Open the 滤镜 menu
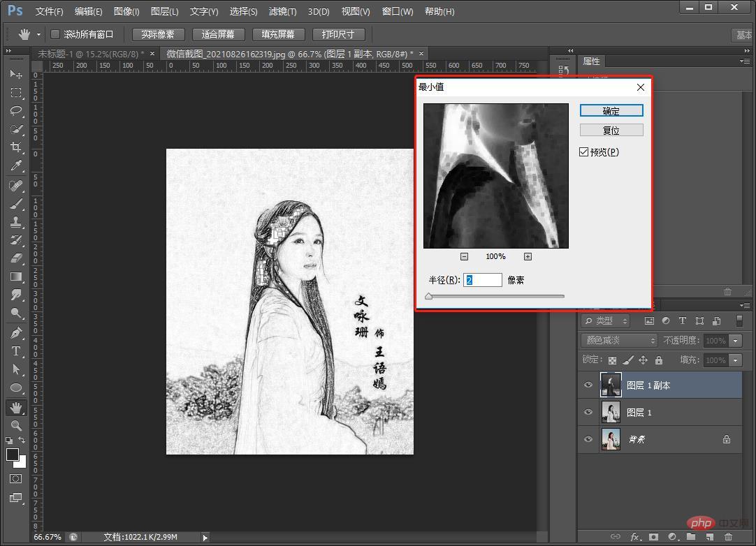756x546 pixels. pos(282,11)
